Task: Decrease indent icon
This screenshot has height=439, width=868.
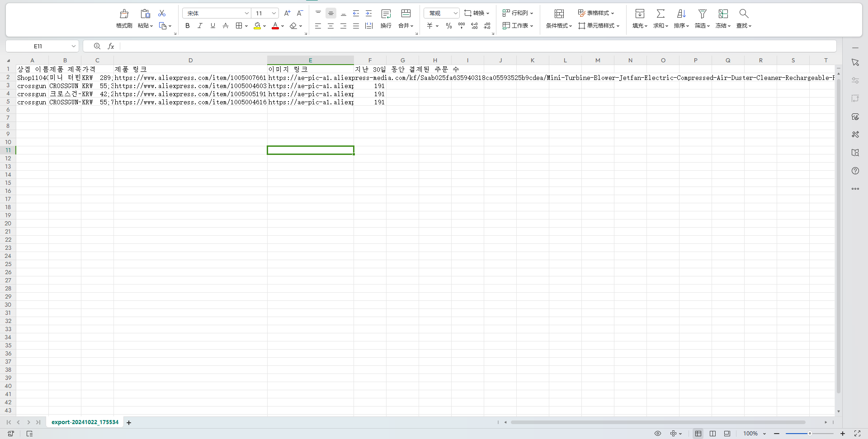Action: pyautogui.click(x=356, y=14)
